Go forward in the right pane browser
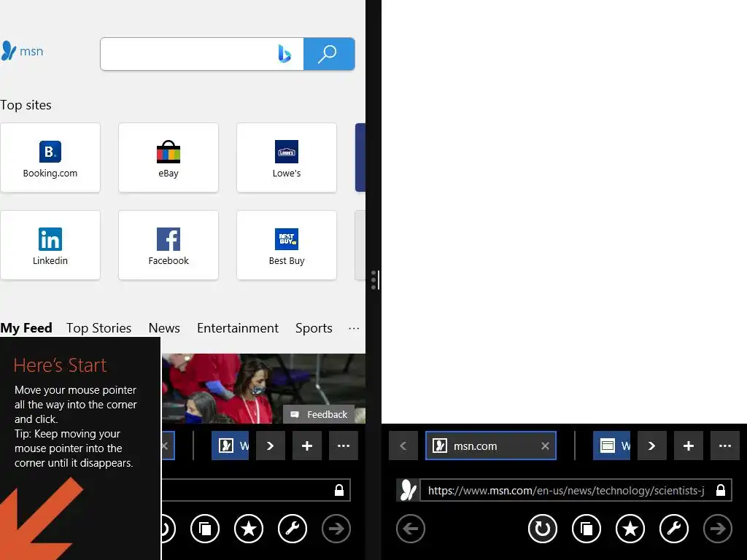747x560 pixels. coord(718,529)
